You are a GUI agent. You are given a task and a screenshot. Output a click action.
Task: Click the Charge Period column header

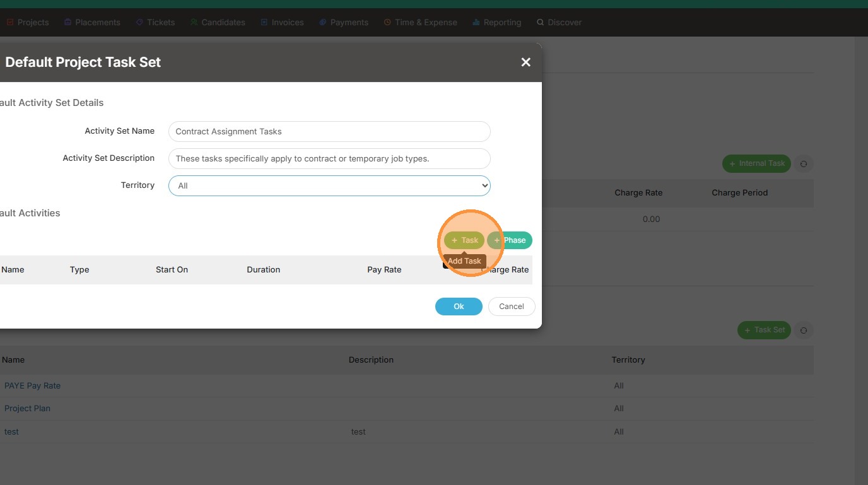(739, 192)
